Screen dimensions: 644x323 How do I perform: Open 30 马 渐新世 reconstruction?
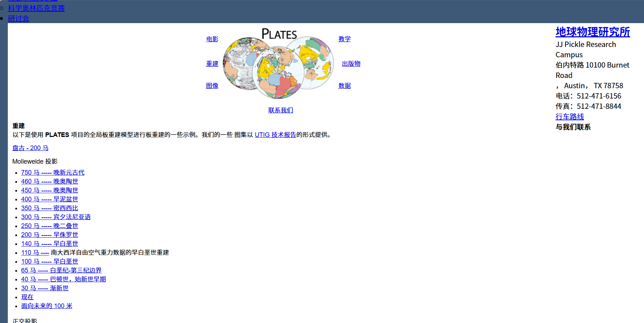pos(45,288)
